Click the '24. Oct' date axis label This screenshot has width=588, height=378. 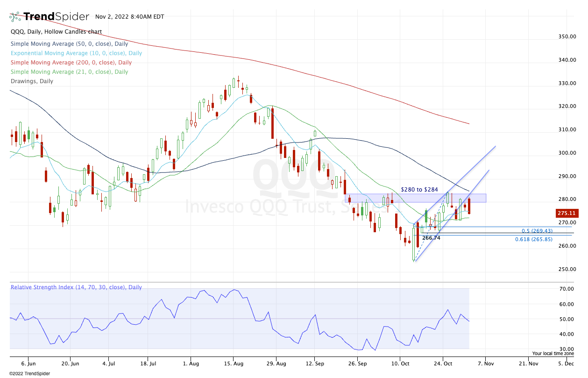click(443, 363)
